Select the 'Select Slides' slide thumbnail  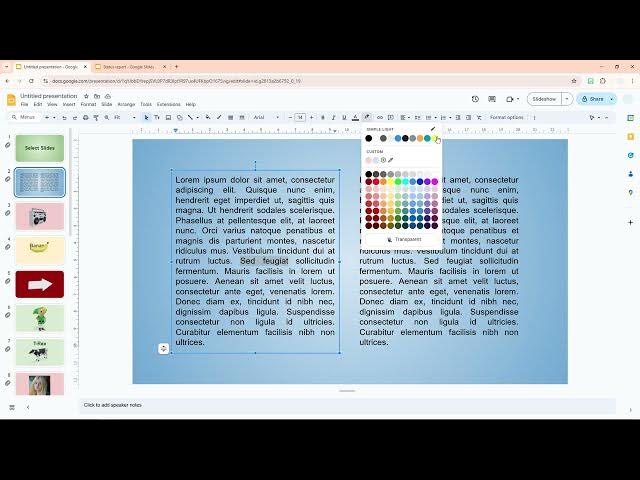click(x=40, y=148)
